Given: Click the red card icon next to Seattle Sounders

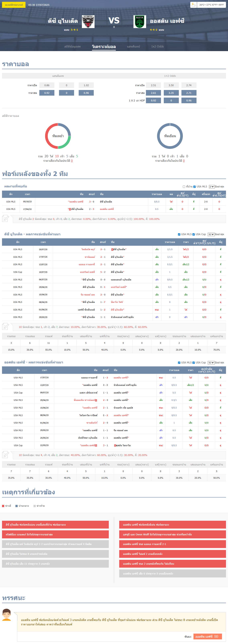Looking at the screenshot, I should point(96,400).
